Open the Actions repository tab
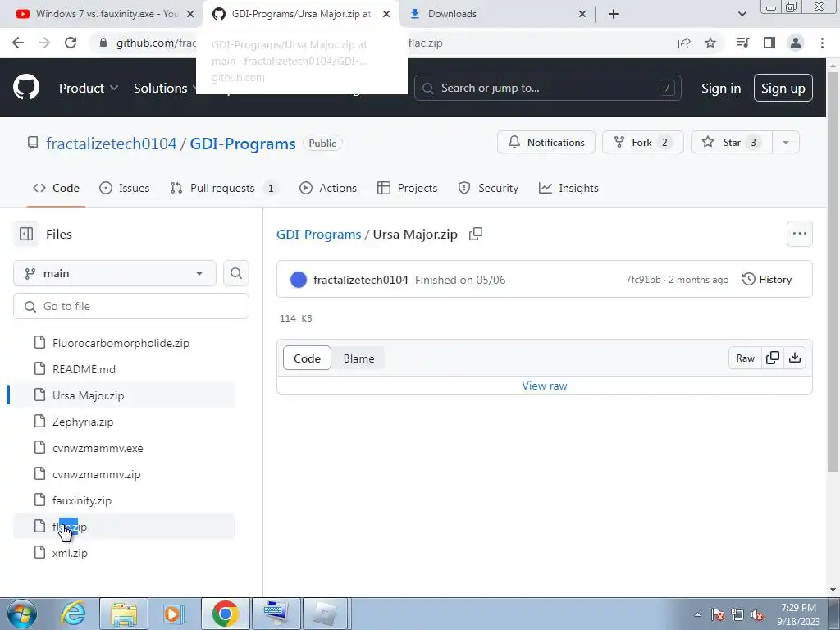The height and width of the screenshot is (630, 840). pyautogui.click(x=328, y=188)
